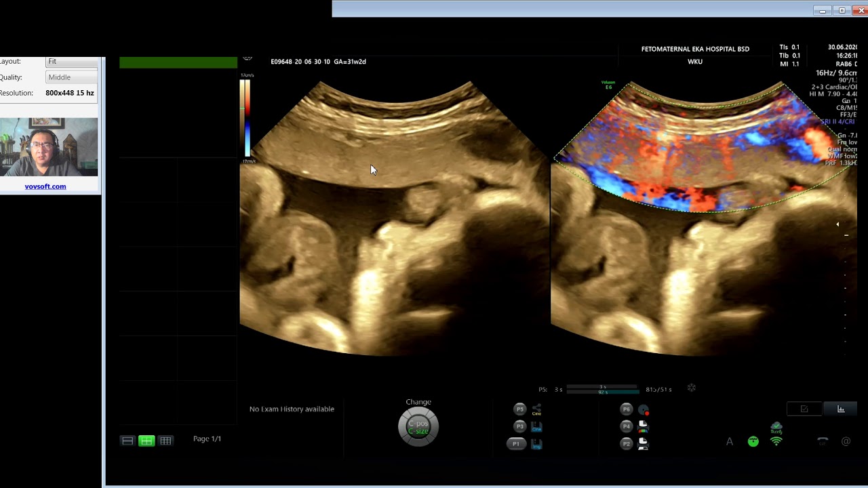This screenshot has width=868, height=488.
Task: Click the Change C-pos C-size trackball control
Action: point(418,427)
